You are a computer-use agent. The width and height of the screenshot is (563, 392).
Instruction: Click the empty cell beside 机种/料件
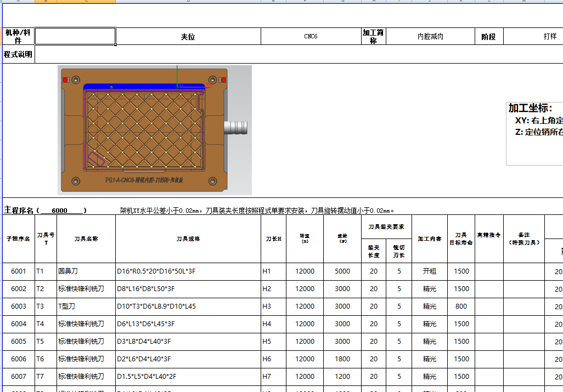[x=75, y=36]
